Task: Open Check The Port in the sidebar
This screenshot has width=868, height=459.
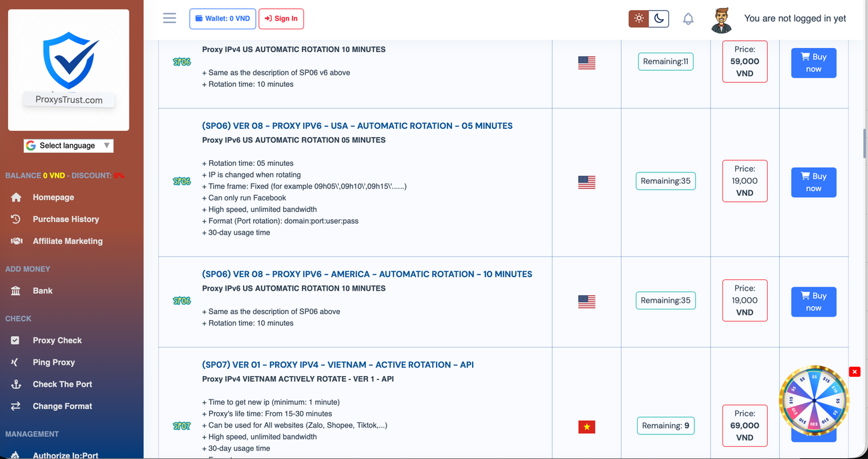Action: 63,384
